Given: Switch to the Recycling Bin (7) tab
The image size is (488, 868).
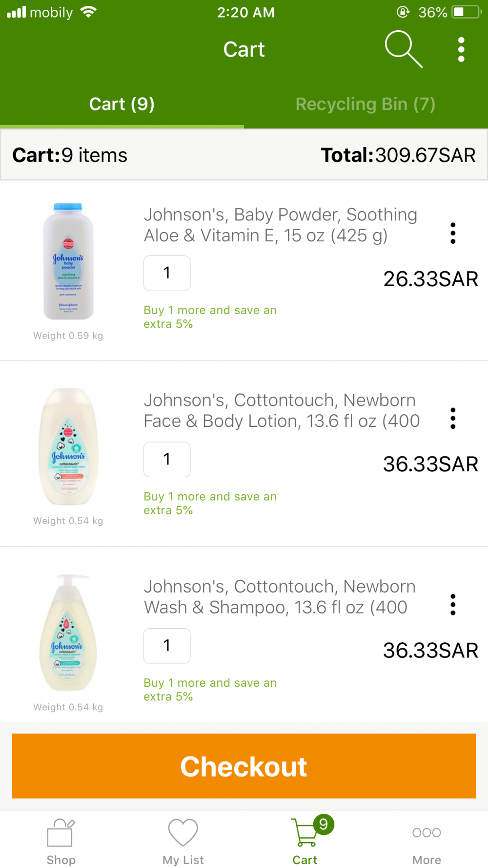Looking at the screenshot, I should pyautogui.click(x=365, y=104).
